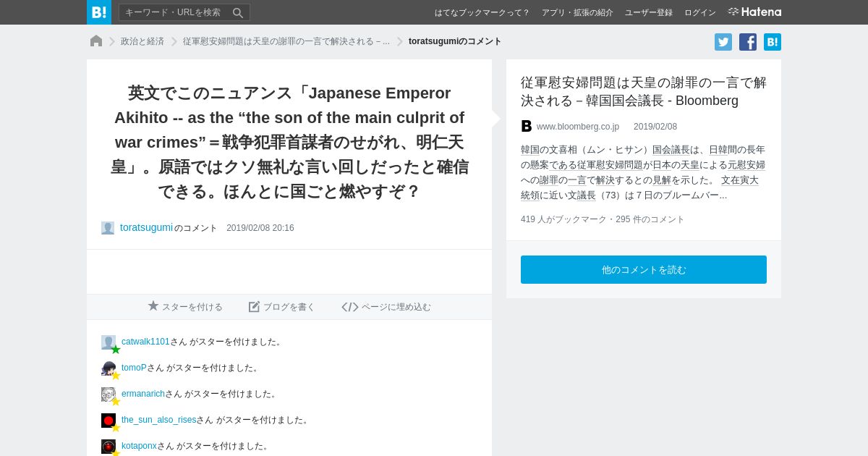The height and width of the screenshot is (456, 868).
Task: Click the Hatena logo at top right
Action: pos(754,12)
